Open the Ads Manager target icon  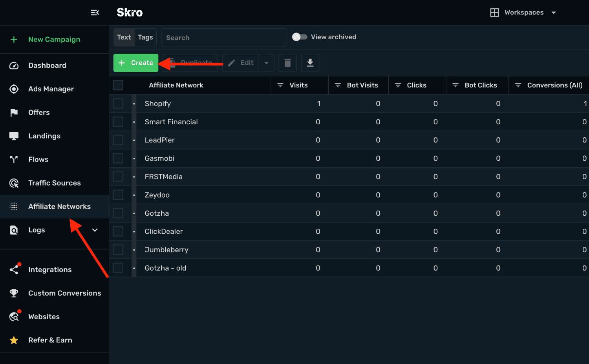tap(14, 89)
